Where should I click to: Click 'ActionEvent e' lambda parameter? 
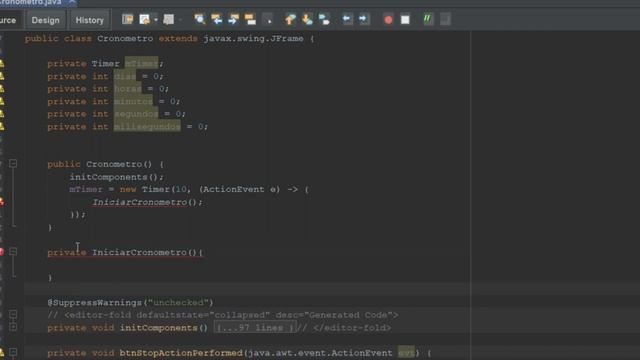239,189
